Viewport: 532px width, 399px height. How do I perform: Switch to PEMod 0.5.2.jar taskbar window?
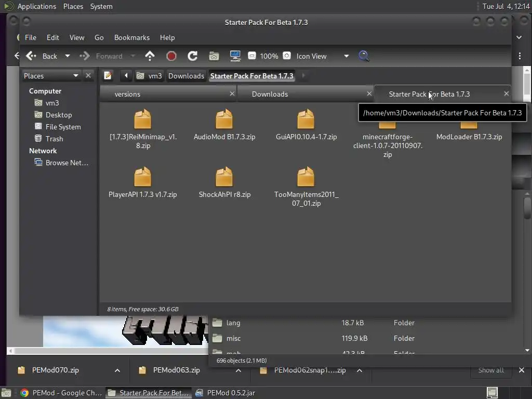point(225,393)
